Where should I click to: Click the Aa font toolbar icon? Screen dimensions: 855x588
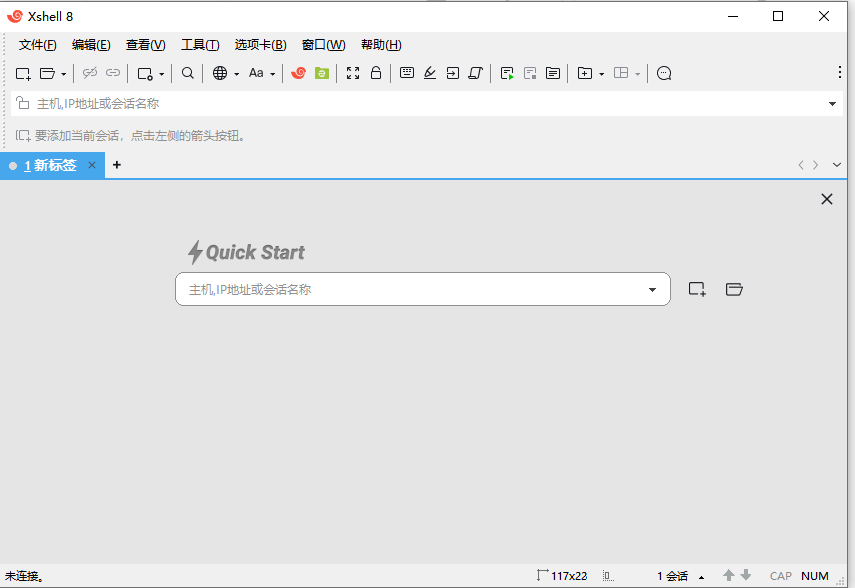(x=256, y=73)
